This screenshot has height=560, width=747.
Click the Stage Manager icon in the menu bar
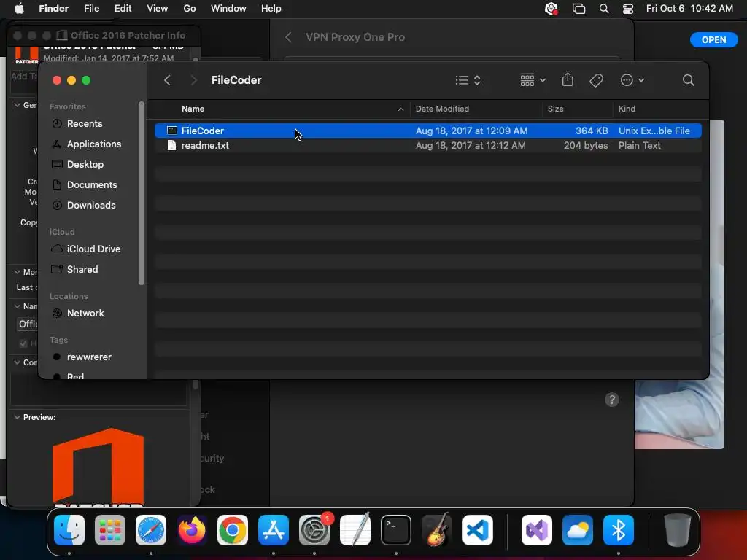578,9
